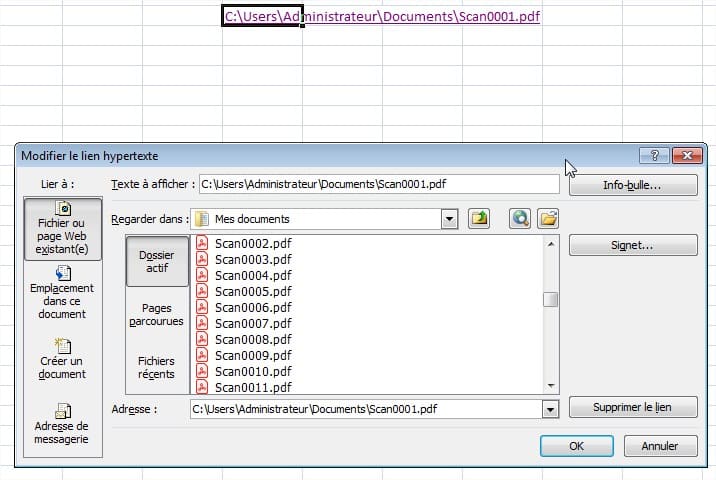Click the file list scrollbar thumb

click(x=551, y=300)
